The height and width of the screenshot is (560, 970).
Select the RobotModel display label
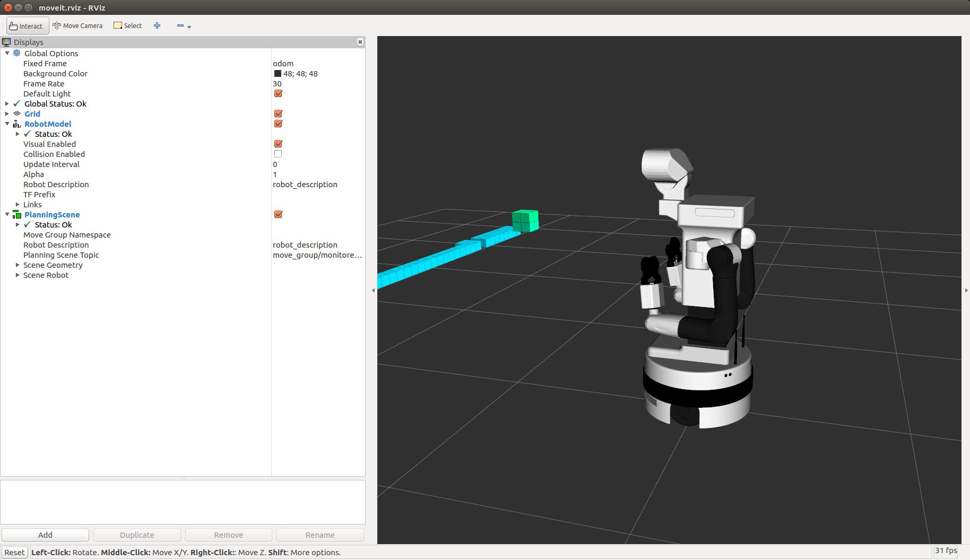(x=48, y=124)
